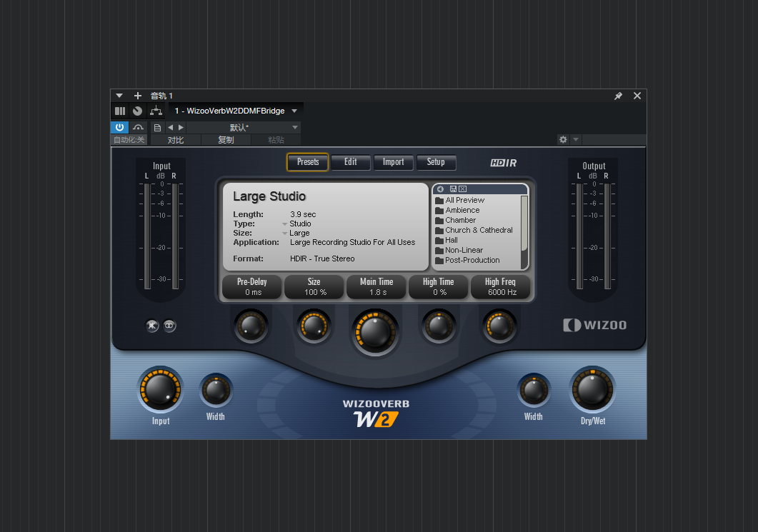
Task: Delete preset using the X icon
Action: (462, 189)
